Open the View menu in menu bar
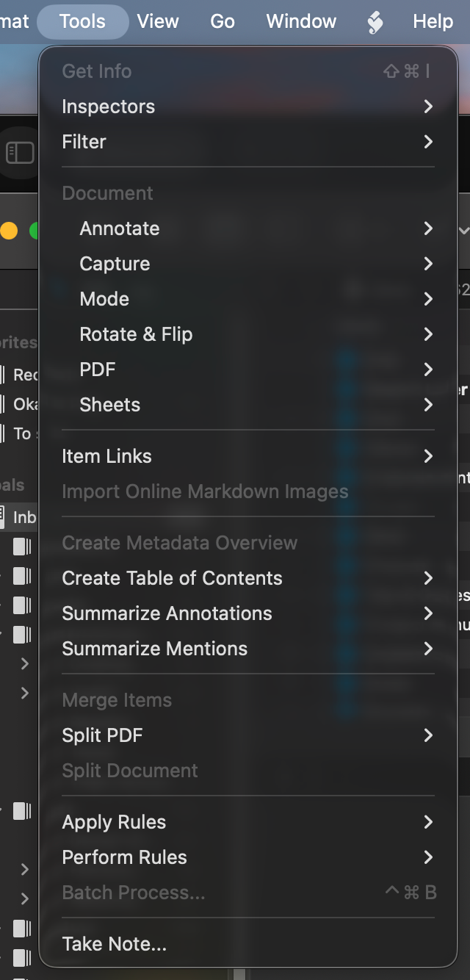 click(158, 22)
